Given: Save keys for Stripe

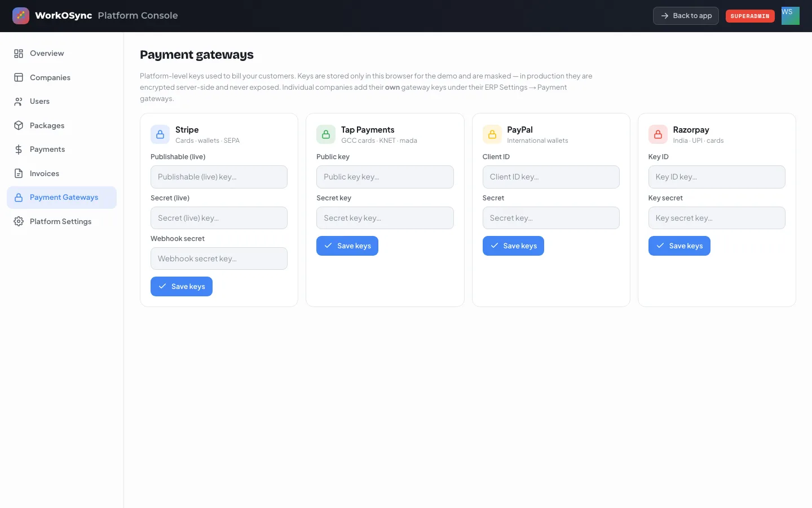Looking at the screenshot, I should 182,287.
